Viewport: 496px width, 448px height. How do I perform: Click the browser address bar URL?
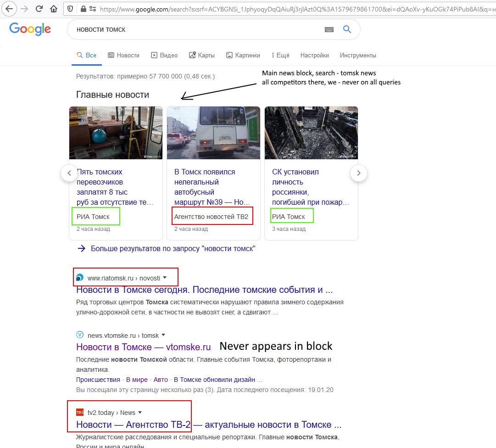297,9
